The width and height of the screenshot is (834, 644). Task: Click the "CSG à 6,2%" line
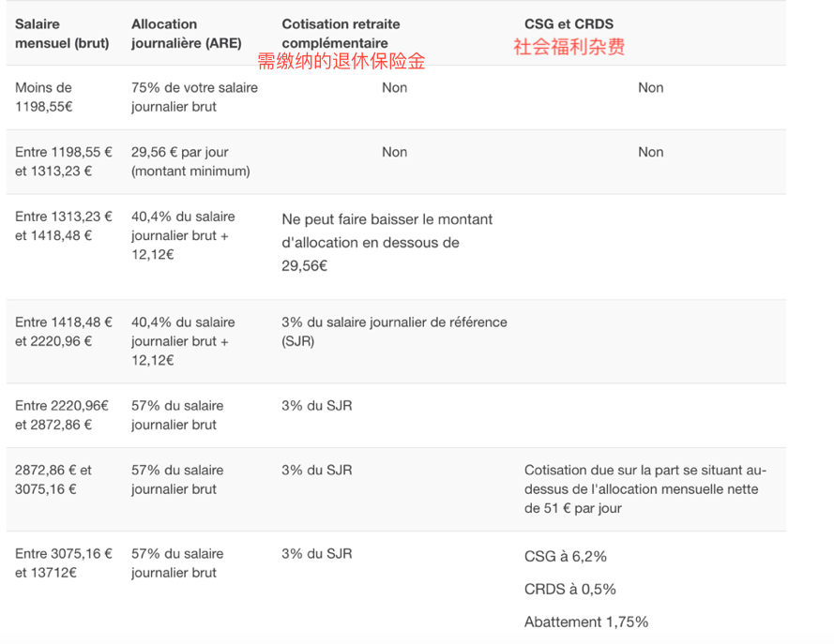point(565,556)
